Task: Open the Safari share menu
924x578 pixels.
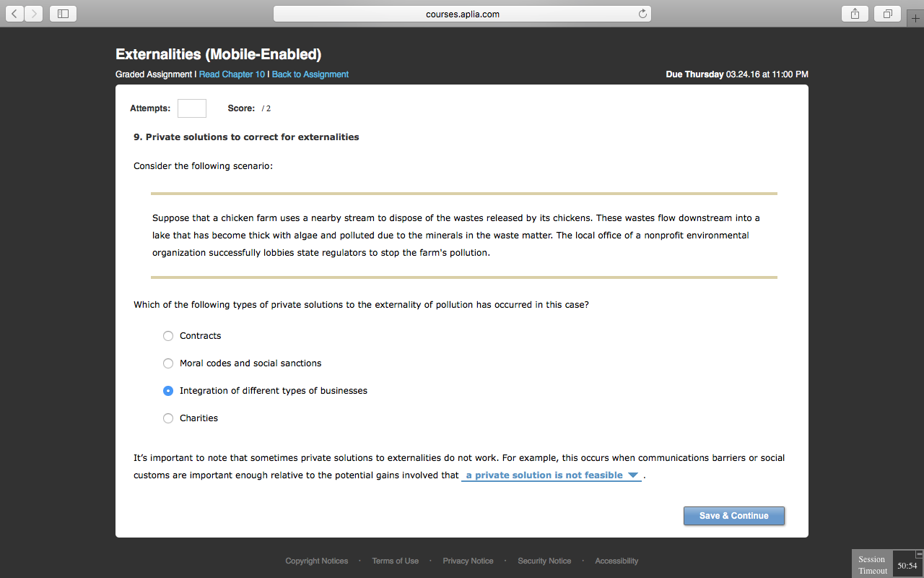Action: 855,14
